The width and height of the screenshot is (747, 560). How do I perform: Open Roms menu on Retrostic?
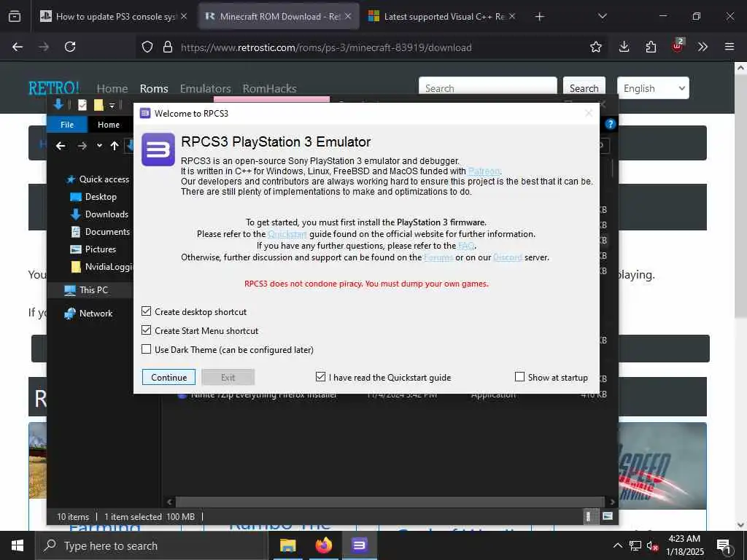click(x=154, y=88)
